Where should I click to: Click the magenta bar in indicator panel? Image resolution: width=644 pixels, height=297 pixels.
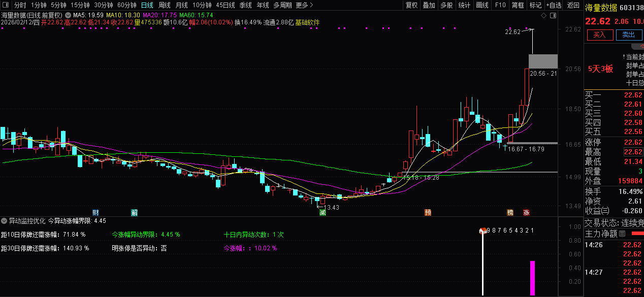point(532,278)
